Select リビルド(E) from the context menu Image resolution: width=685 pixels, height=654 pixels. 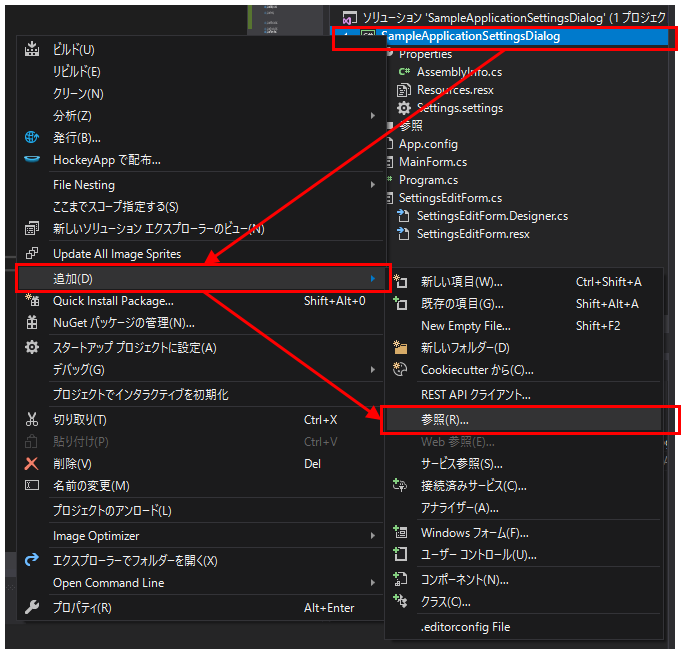tap(77, 71)
